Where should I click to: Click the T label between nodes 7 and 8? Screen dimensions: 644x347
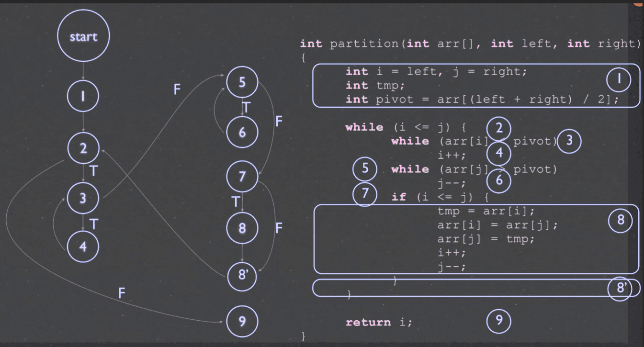(x=236, y=202)
